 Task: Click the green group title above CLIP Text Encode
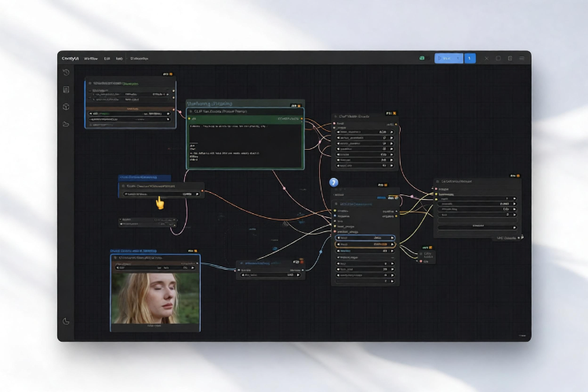pyautogui.click(x=209, y=103)
